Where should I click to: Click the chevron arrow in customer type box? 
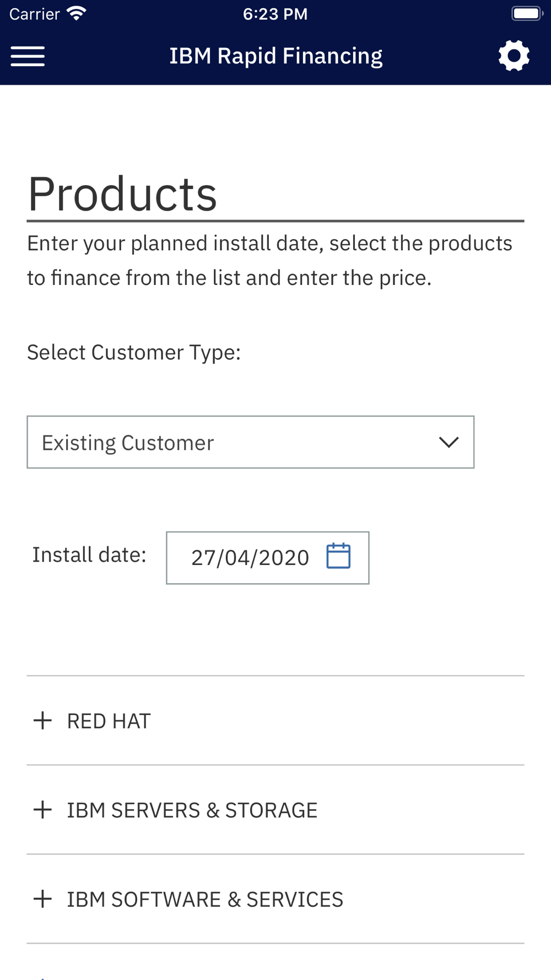449,442
